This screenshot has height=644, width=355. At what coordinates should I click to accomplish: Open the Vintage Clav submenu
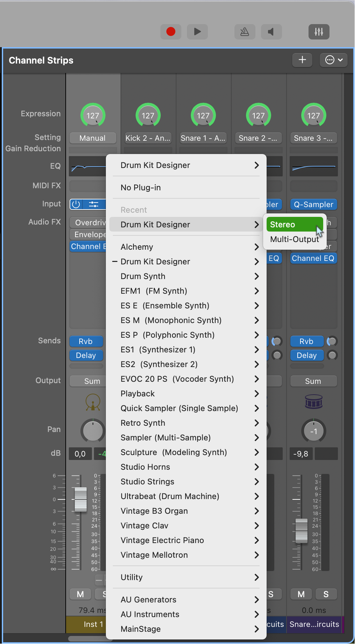[x=186, y=526]
